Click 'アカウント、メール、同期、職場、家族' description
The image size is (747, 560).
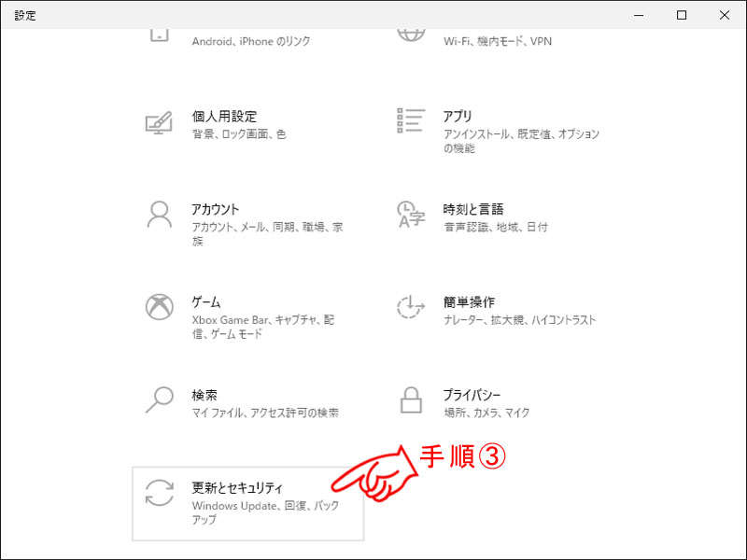click(x=267, y=234)
